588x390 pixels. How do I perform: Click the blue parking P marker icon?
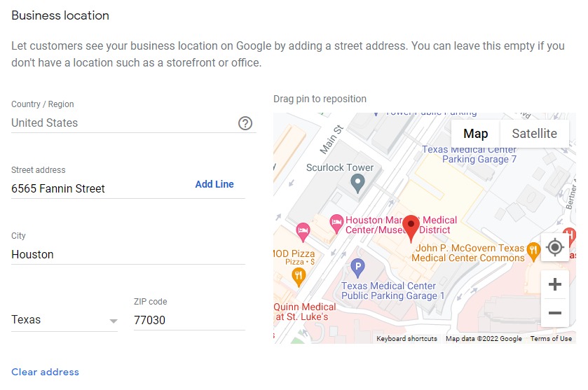357,268
